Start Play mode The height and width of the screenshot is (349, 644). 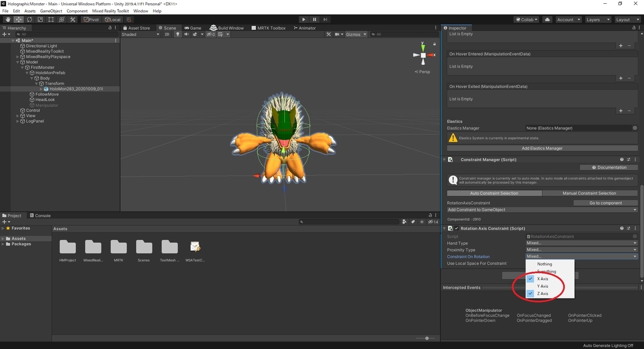tap(304, 19)
